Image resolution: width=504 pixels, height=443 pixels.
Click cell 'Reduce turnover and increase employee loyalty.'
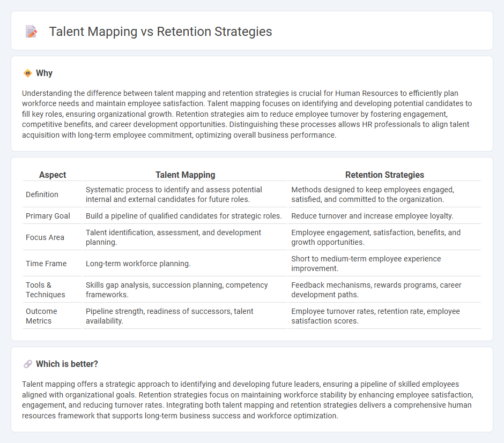tap(384, 216)
